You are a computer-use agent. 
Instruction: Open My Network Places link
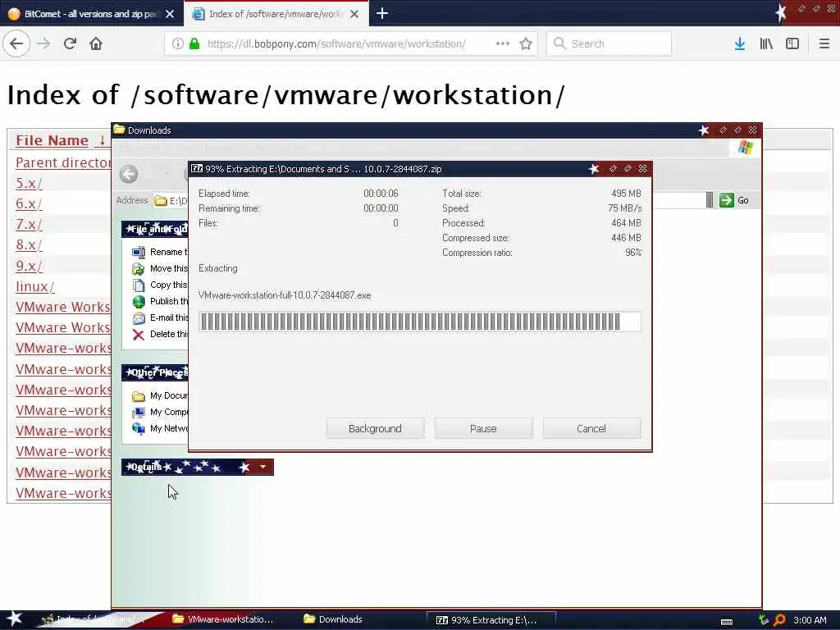pos(160,428)
